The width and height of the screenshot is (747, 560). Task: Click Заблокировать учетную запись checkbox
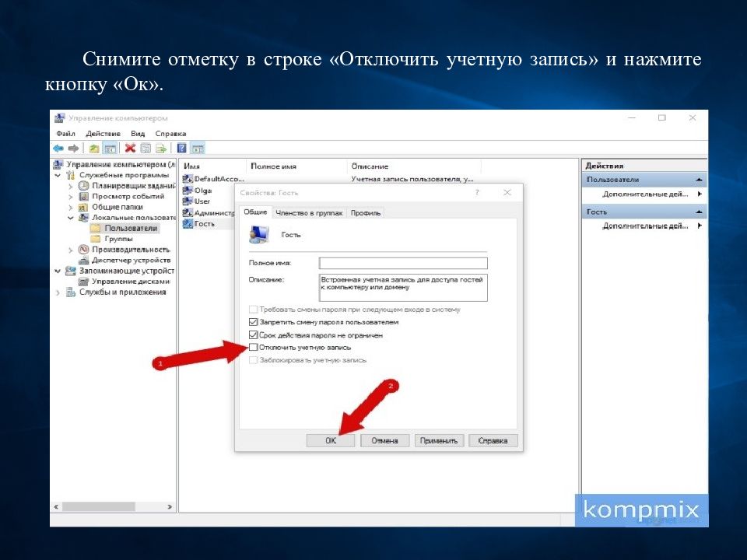click(x=254, y=360)
